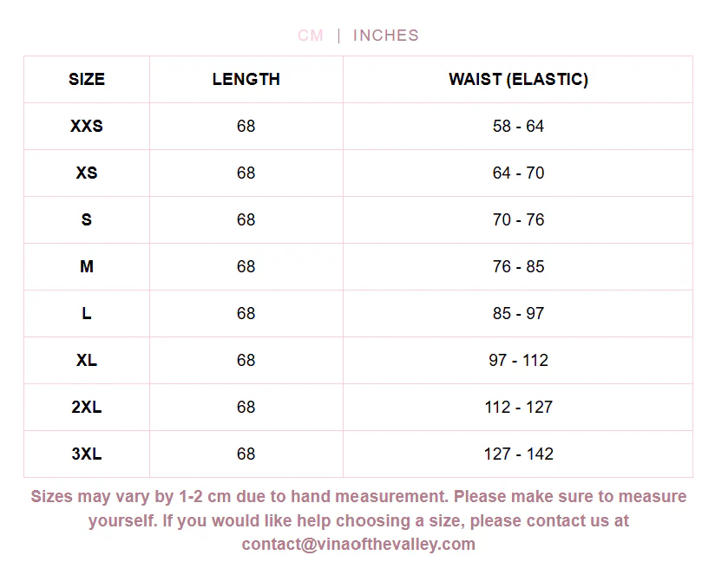The width and height of the screenshot is (715, 588).
Task: Click the XS size row label
Action: point(87,173)
